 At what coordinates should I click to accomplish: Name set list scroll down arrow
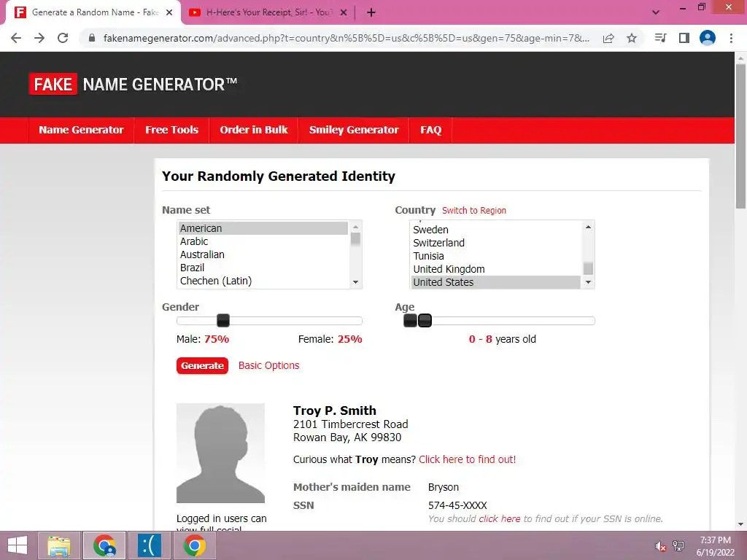click(355, 282)
